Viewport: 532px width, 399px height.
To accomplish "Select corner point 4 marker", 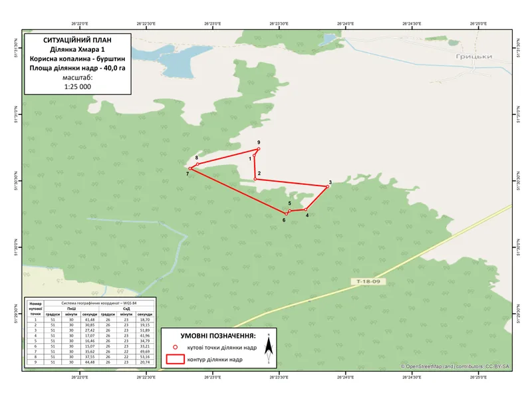I will click(x=306, y=209).
